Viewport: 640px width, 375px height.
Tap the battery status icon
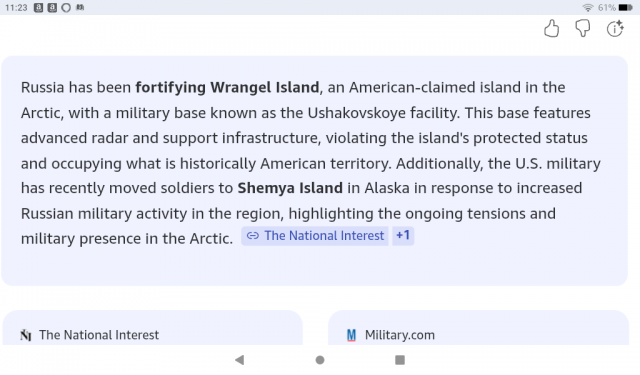pyautogui.click(x=625, y=7)
